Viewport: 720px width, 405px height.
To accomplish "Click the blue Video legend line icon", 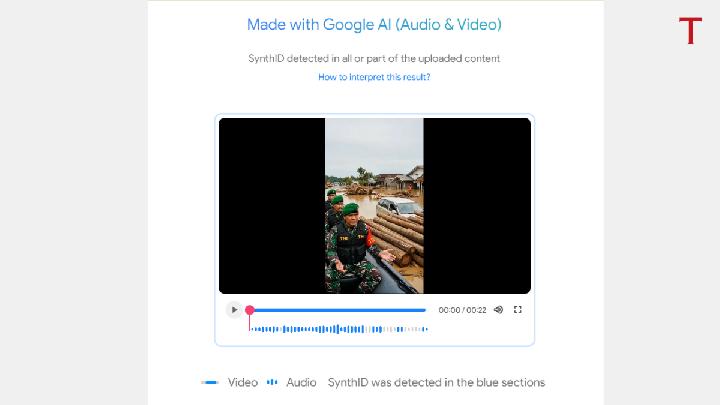I will click(210, 382).
